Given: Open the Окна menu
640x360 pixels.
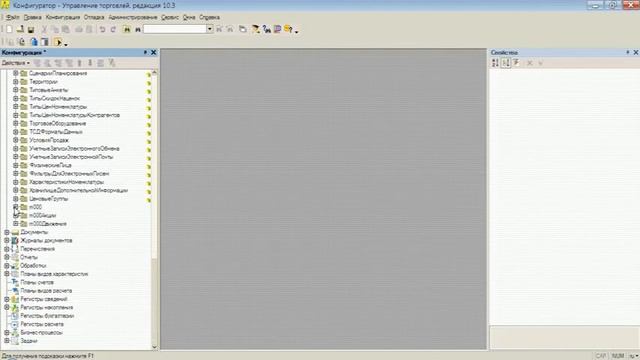Looking at the screenshot, I should click(x=189, y=17).
